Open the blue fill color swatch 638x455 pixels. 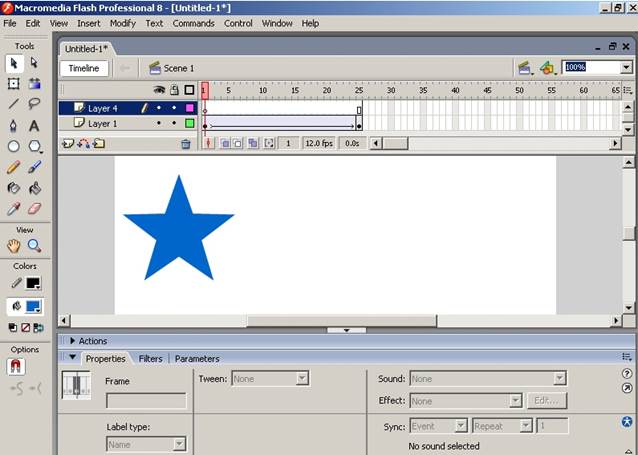click(x=33, y=306)
